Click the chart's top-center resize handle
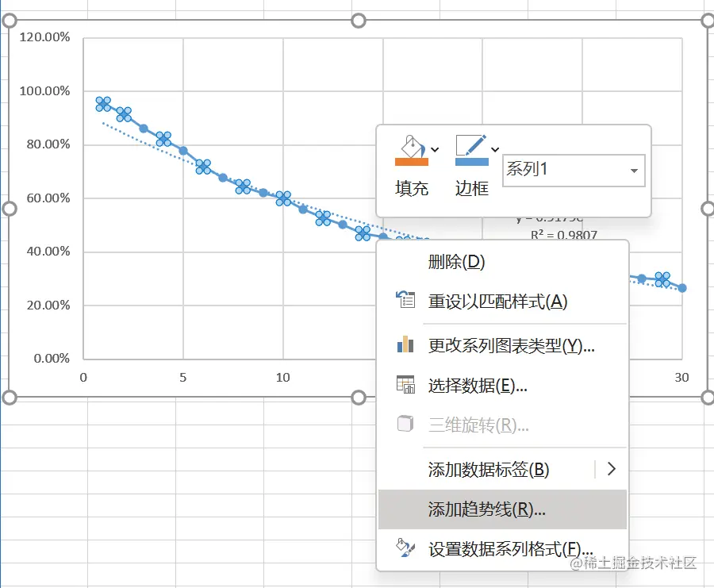This screenshot has height=588, width=714. (358, 20)
